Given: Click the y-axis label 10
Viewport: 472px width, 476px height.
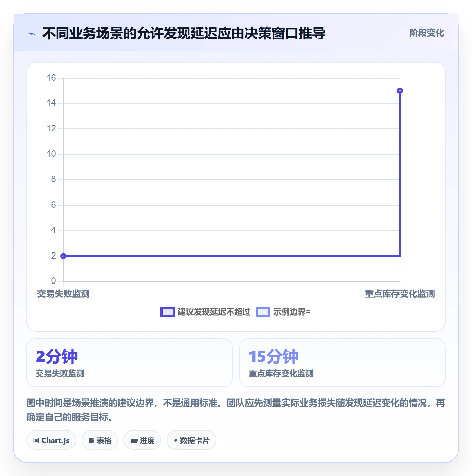Looking at the screenshot, I should (51, 154).
